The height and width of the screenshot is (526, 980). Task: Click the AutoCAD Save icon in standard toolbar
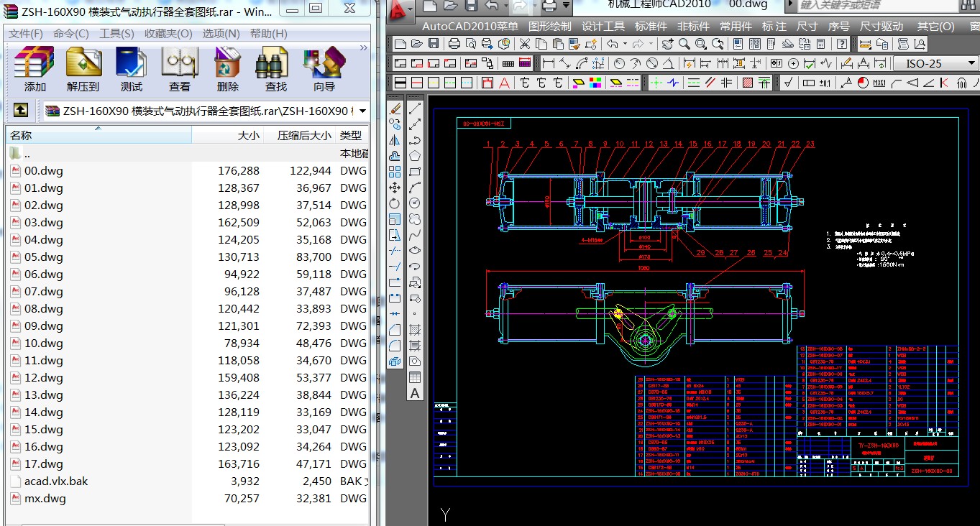pos(434,44)
